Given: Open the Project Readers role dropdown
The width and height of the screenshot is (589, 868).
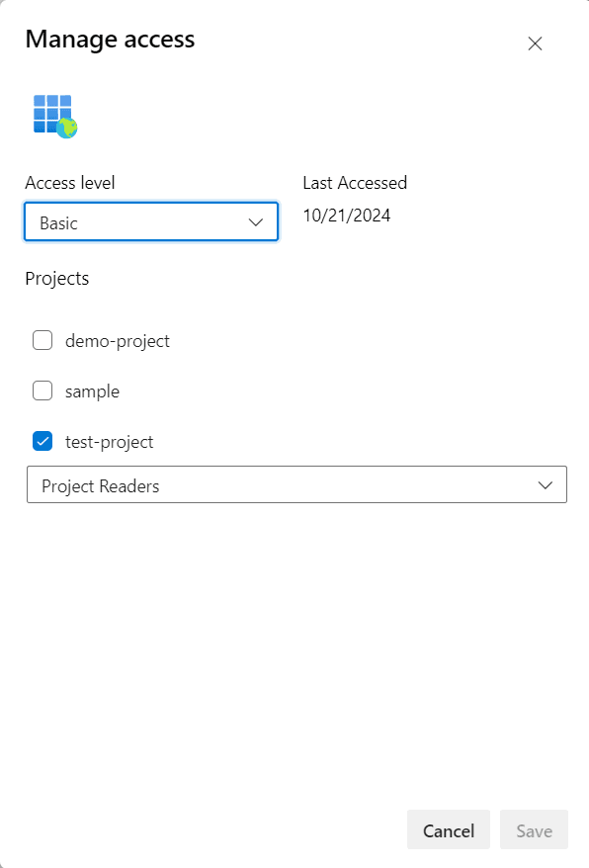Looking at the screenshot, I should pyautogui.click(x=296, y=484).
